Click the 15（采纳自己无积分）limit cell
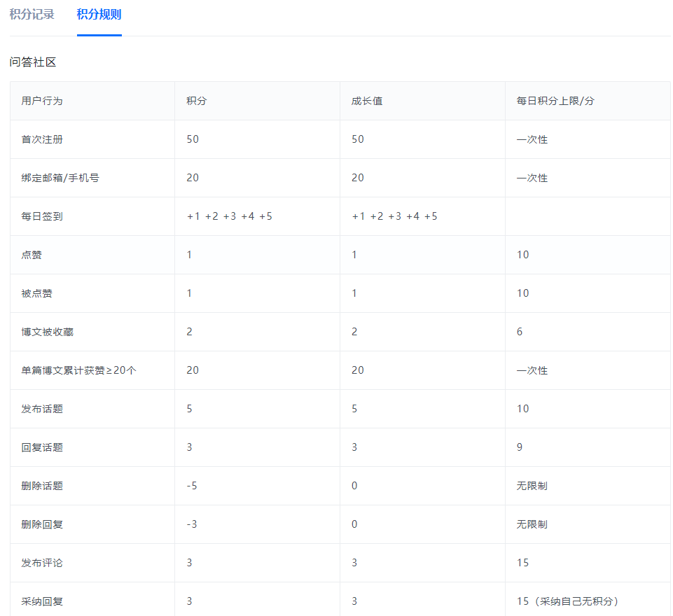Viewport: 673px width, 616px height. 567,601
